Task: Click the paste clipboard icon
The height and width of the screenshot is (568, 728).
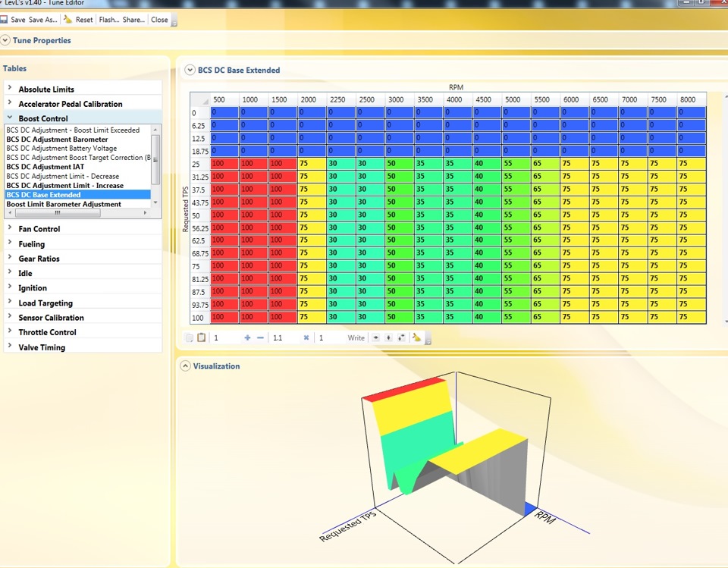Action: tap(201, 337)
